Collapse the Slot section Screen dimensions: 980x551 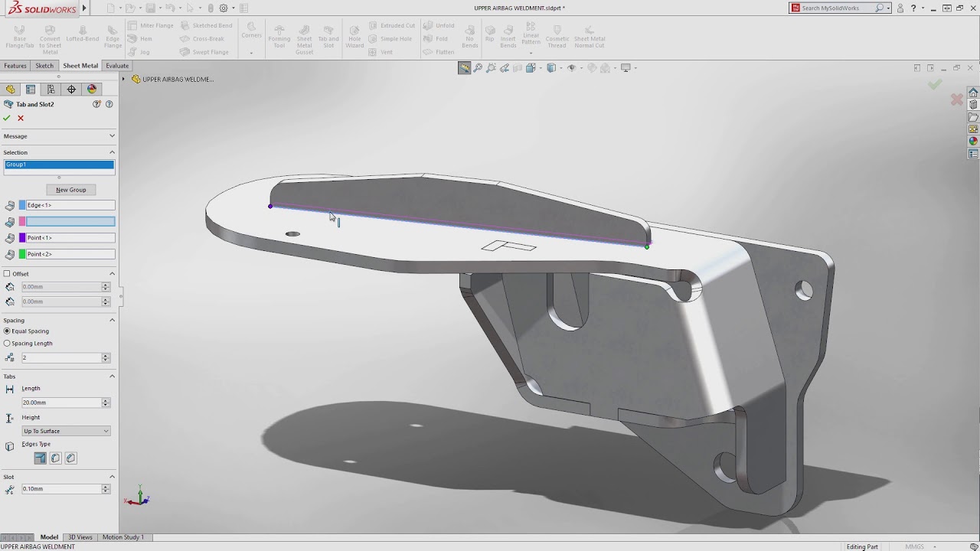coord(112,477)
